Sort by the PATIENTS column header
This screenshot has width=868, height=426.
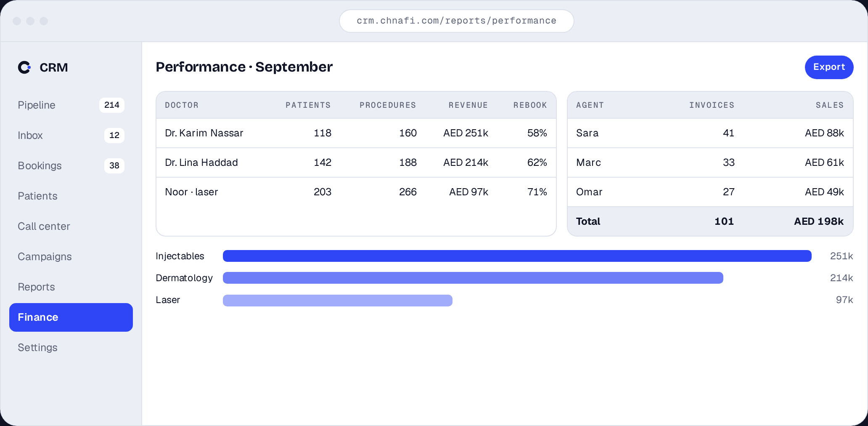(x=308, y=105)
